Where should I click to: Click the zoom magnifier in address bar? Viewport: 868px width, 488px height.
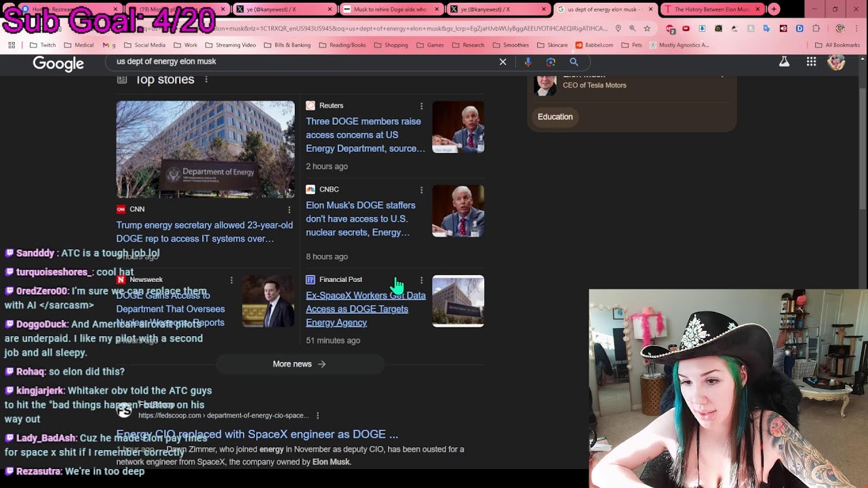click(632, 28)
